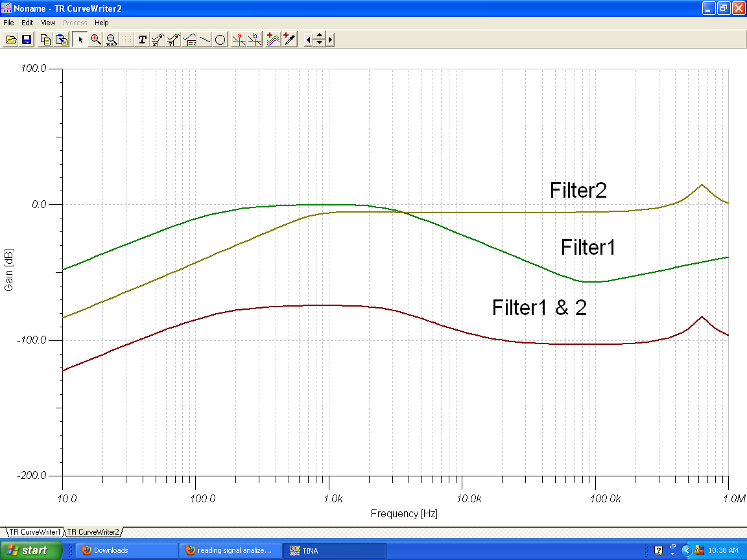Screen dimensions: 747x560
Task: Click the 1.0M frequency axis value
Action: coord(734,498)
